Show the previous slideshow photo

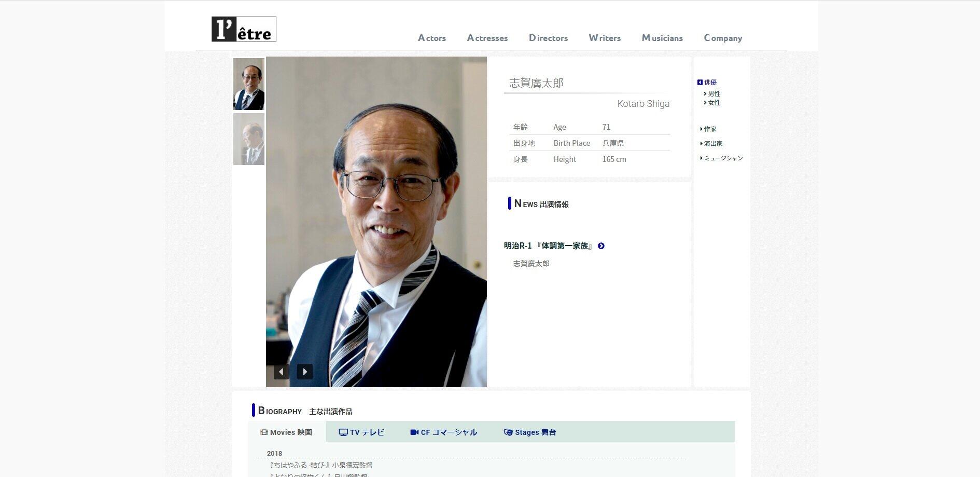281,372
